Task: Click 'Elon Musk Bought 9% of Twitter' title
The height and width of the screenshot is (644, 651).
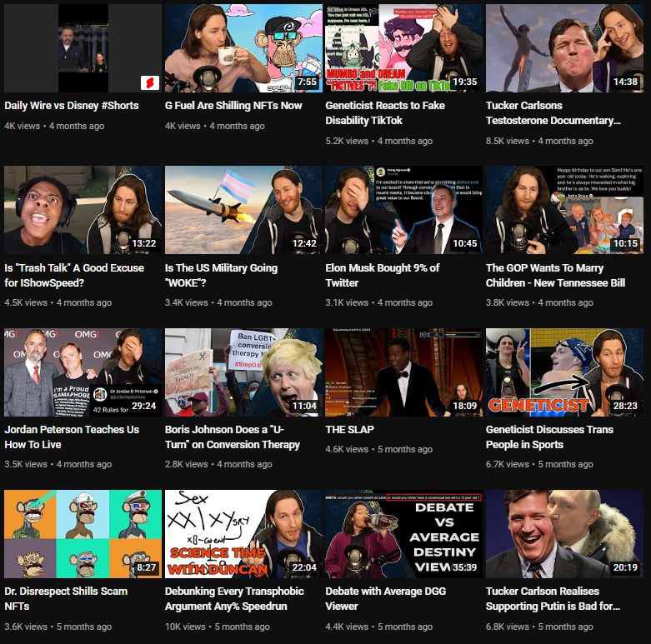Action: [383, 275]
